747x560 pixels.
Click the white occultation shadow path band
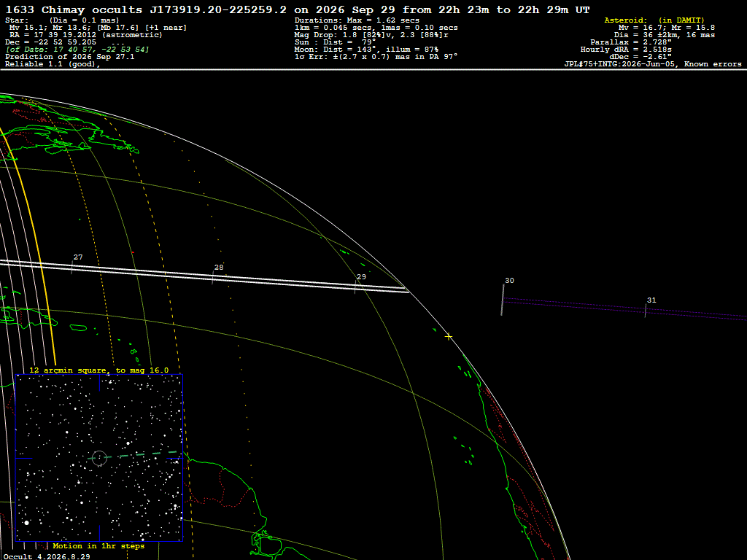point(205,276)
